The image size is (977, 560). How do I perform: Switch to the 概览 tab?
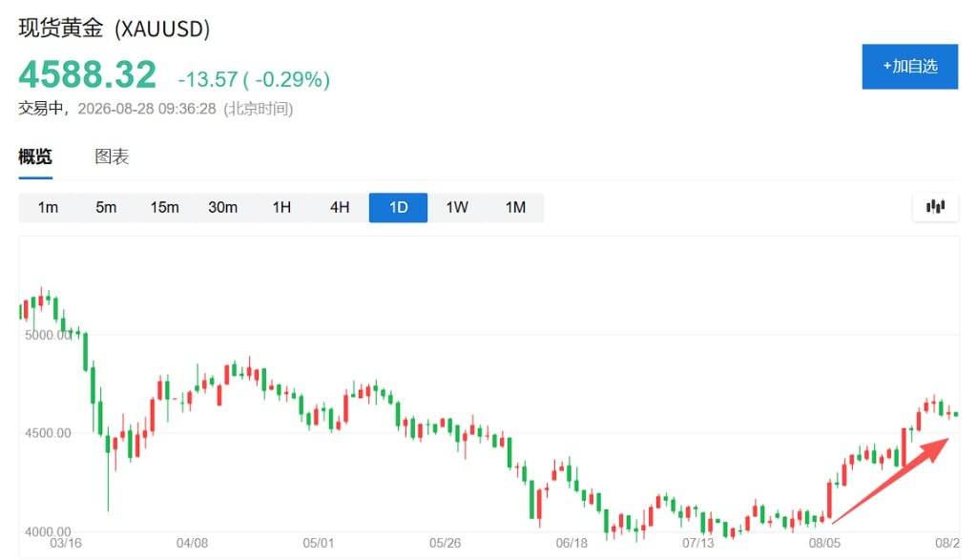coord(35,156)
